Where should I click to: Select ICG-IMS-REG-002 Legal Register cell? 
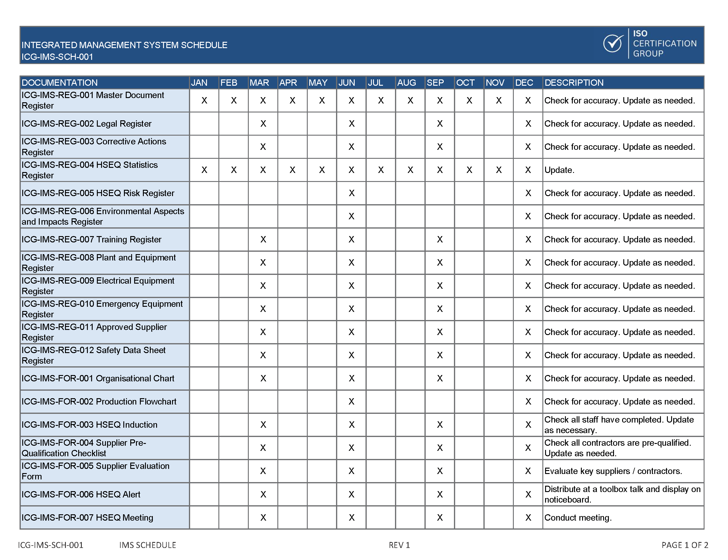(105, 124)
